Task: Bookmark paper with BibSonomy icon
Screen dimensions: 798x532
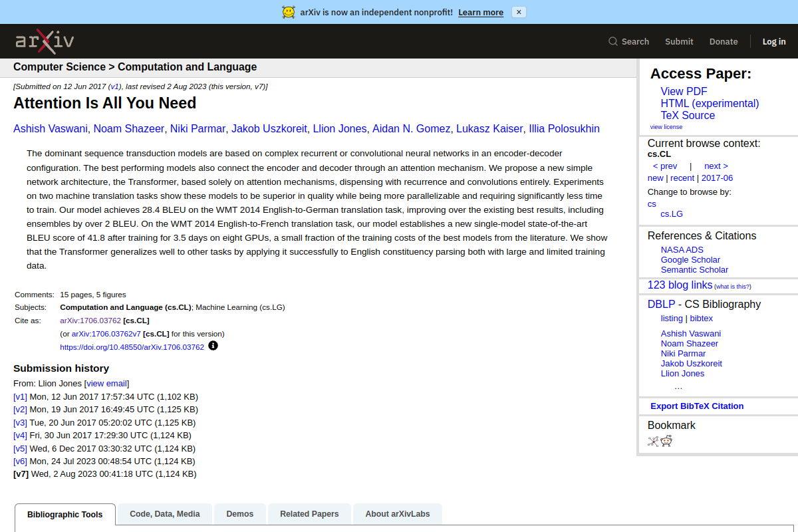Action: [653, 441]
